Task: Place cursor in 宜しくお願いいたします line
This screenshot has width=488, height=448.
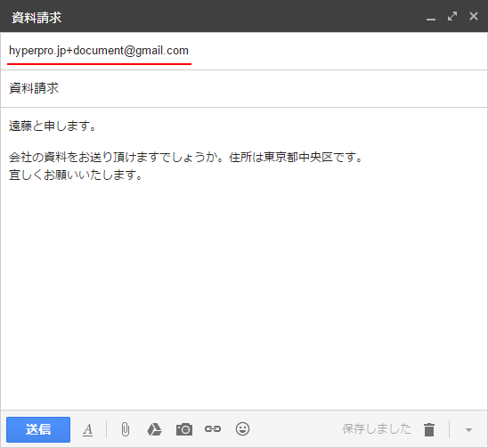Action: pyautogui.click(x=76, y=175)
